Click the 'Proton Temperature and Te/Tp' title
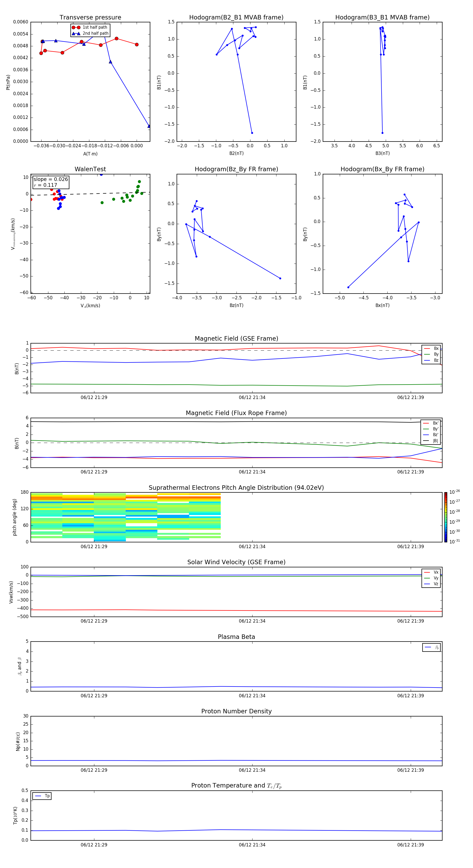The image size is (473, 868). click(x=236, y=786)
